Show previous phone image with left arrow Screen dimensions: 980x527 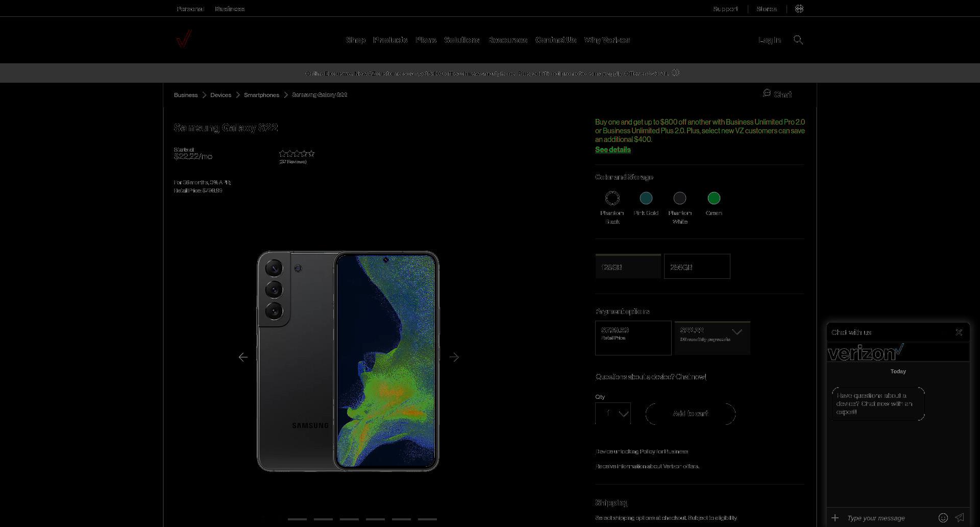pos(243,357)
